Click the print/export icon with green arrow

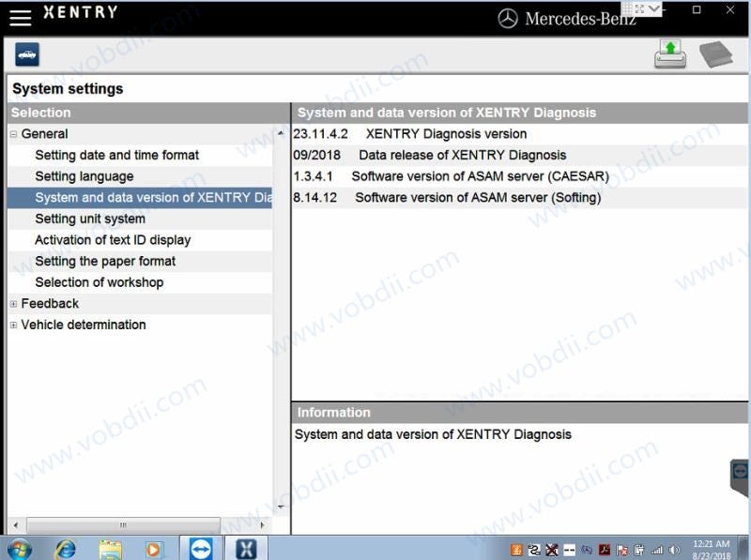(670, 54)
